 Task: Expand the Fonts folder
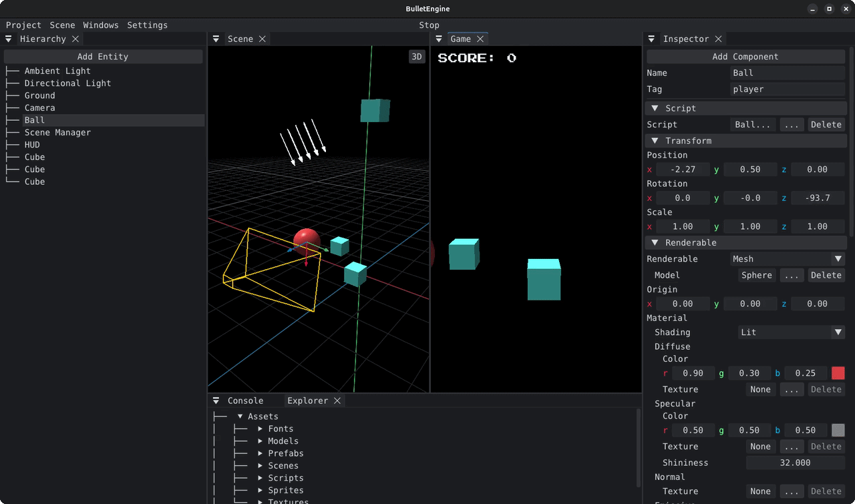[261, 429]
